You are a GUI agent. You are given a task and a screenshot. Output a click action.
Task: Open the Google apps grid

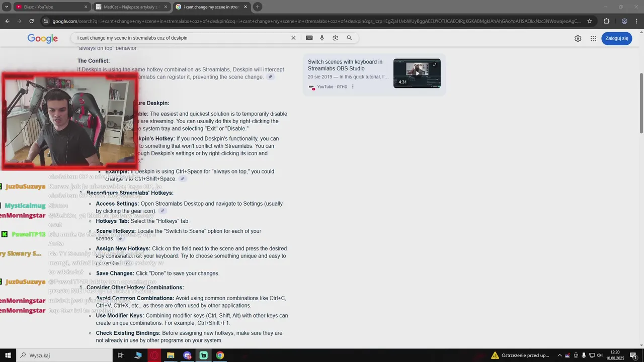click(593, 39)
